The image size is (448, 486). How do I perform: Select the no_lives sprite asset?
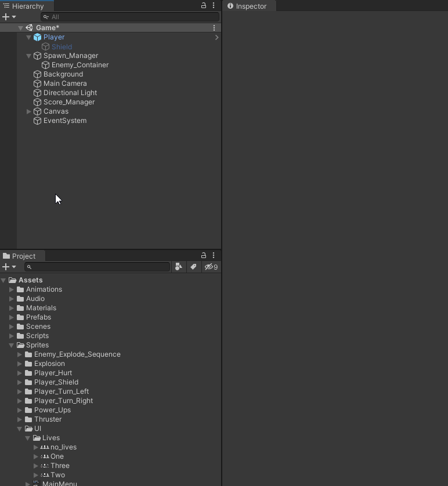click(x=63, y=448)
